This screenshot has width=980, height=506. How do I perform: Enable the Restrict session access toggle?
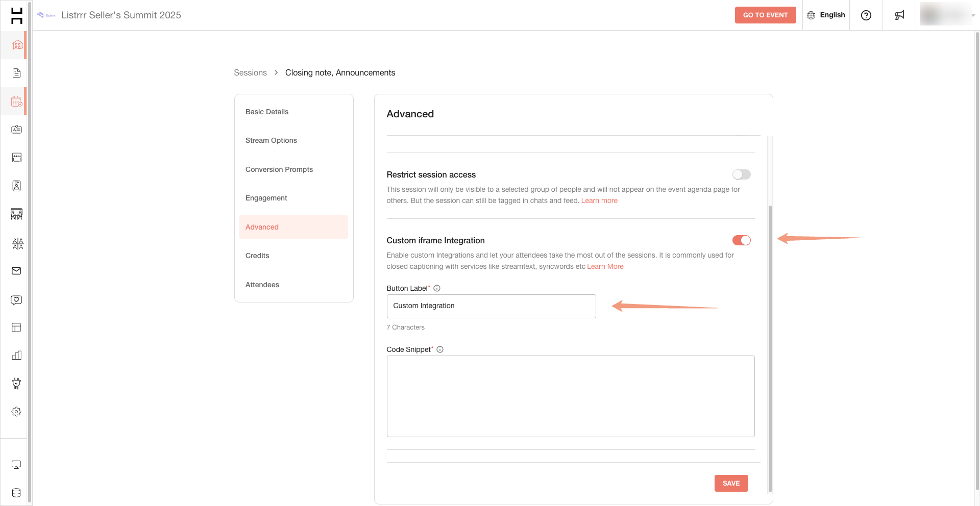point(741,174)
